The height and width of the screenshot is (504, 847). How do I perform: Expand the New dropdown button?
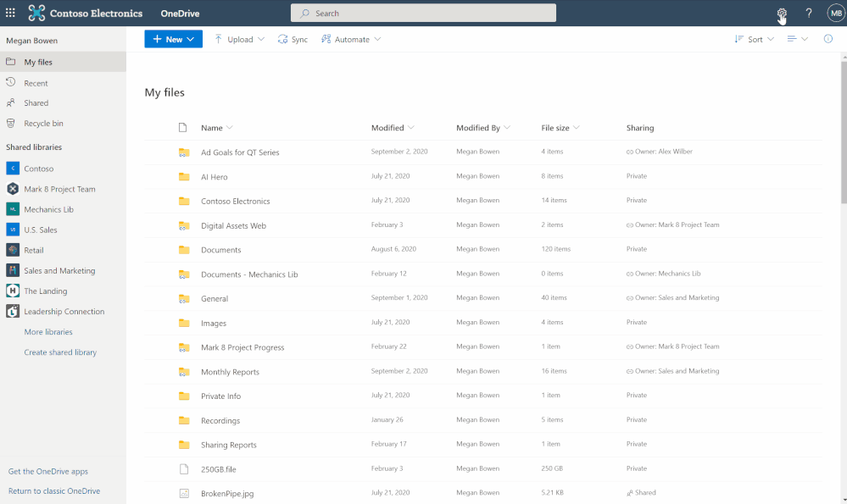click(x=173, y=39)
